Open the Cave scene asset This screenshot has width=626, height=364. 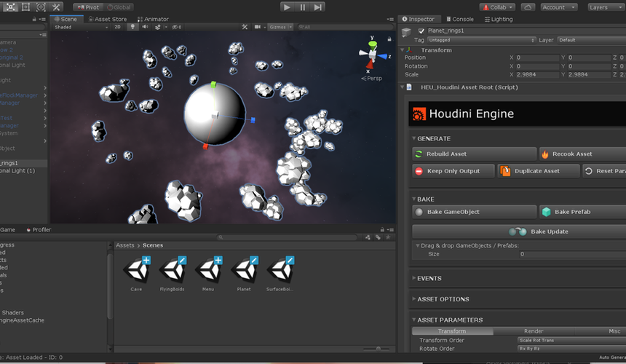click(x=136, y=274)
